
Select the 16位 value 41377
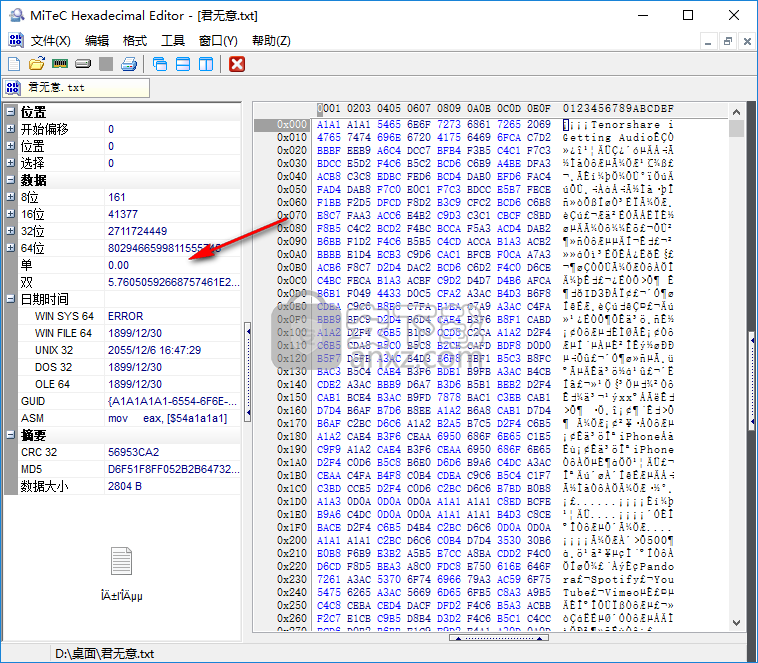(123, 214)
